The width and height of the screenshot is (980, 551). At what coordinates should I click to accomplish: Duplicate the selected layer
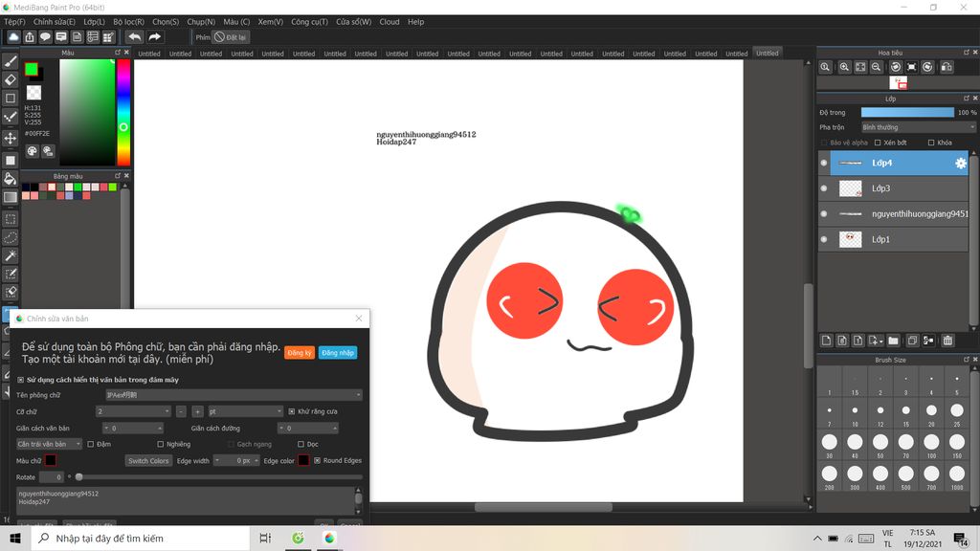click(912, 341)
